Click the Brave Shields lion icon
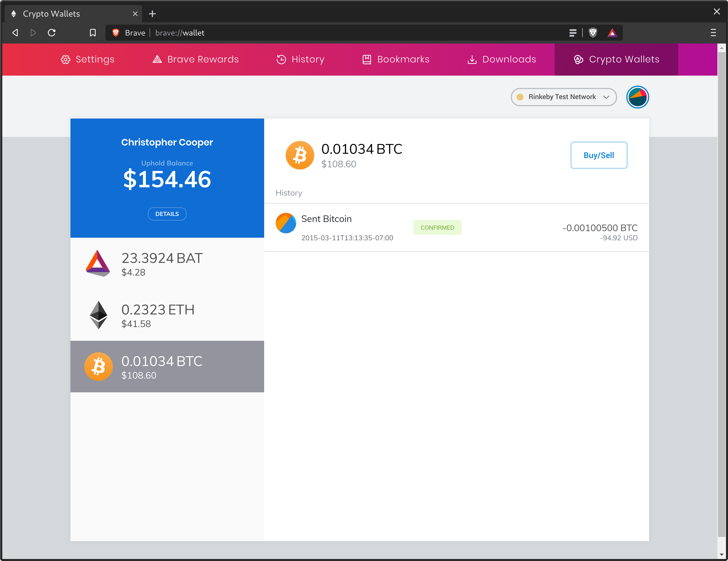728x561 pixels. click(593, 33)
